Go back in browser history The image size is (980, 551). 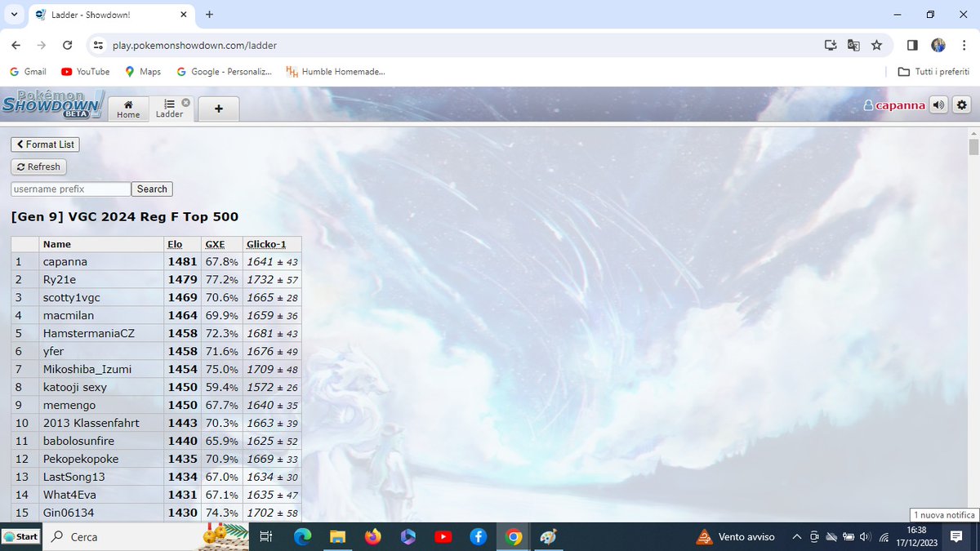[17, 46]
